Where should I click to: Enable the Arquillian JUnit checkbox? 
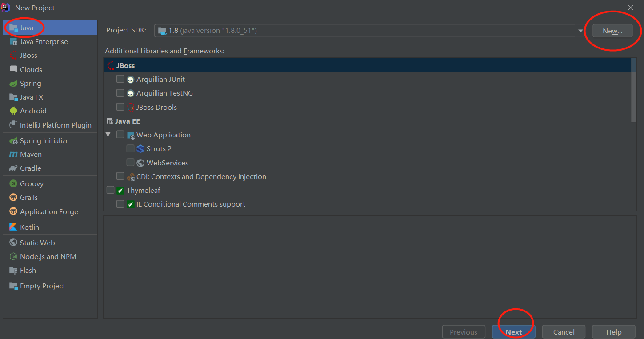tap(120, 79)
